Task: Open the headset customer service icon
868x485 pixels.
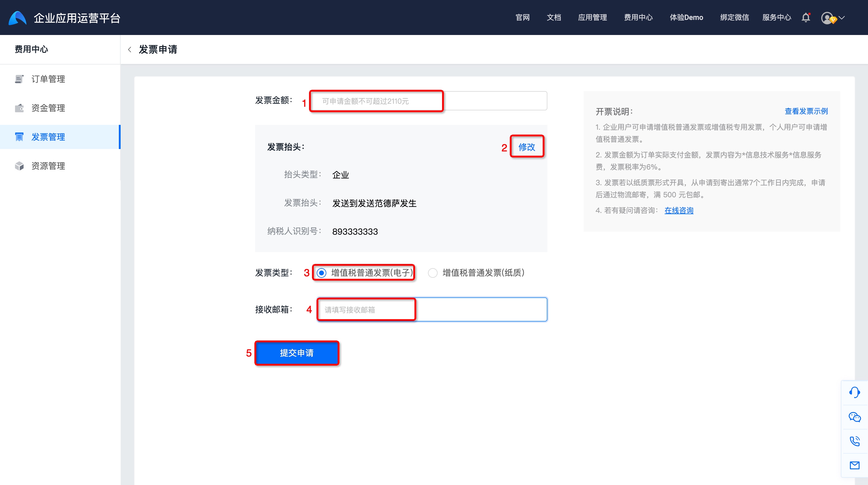Action: (x=854, y=393)
